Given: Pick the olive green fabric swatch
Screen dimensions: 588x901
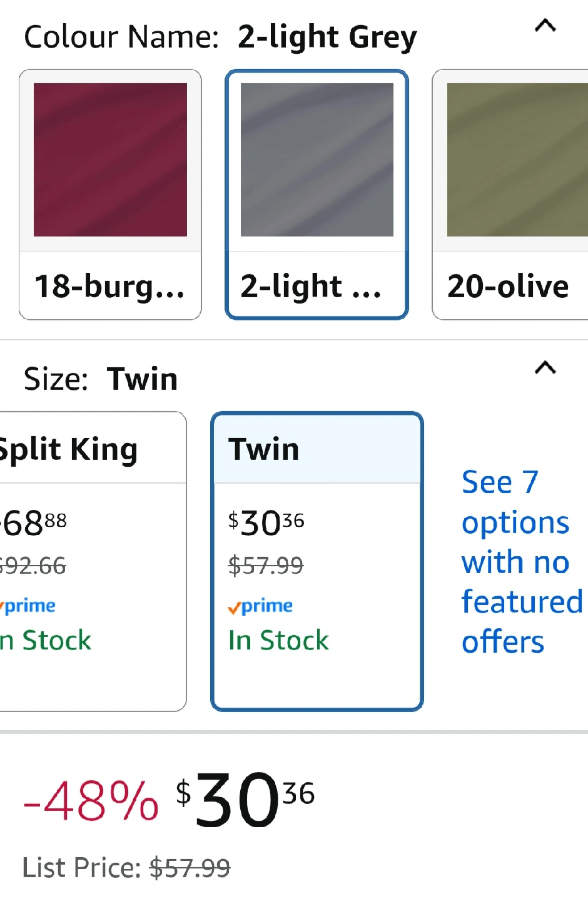Looking at the screenshot, I should pos(517,160).
